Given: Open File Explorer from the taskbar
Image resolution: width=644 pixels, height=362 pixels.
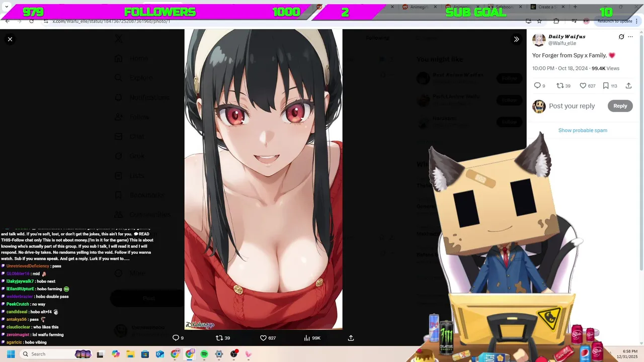Looking at the screenshot, I should [x=130, y=354].
